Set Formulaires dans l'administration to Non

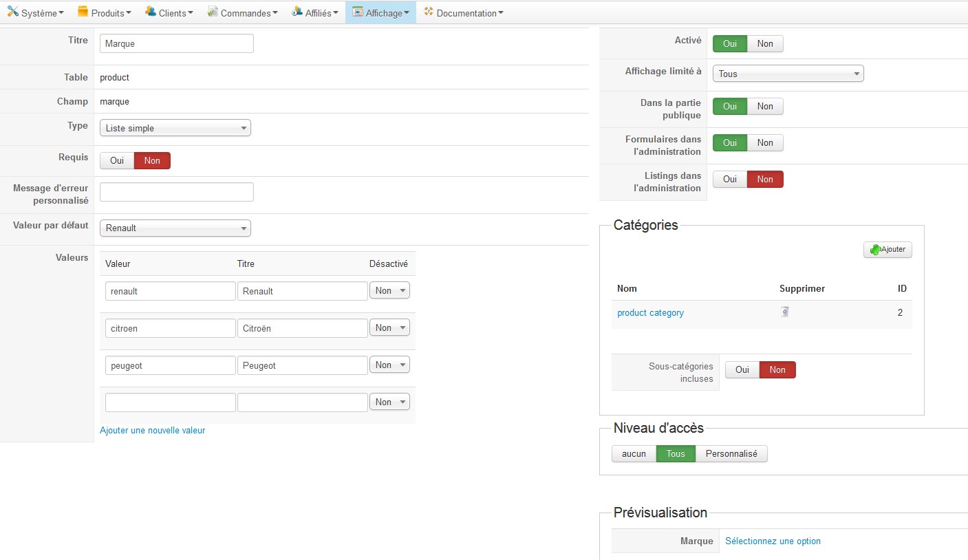pyautogui.click(x=765, y=142)
